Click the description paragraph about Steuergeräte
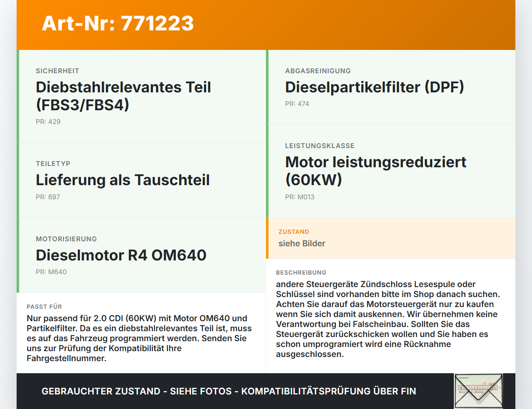This screenshot has height=409, width=532. 388,319
